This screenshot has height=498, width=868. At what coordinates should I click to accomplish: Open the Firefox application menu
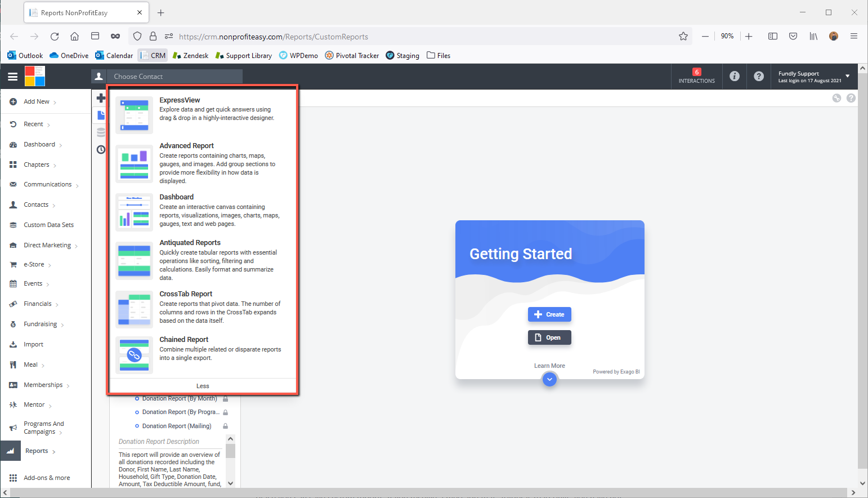(854, 36)
